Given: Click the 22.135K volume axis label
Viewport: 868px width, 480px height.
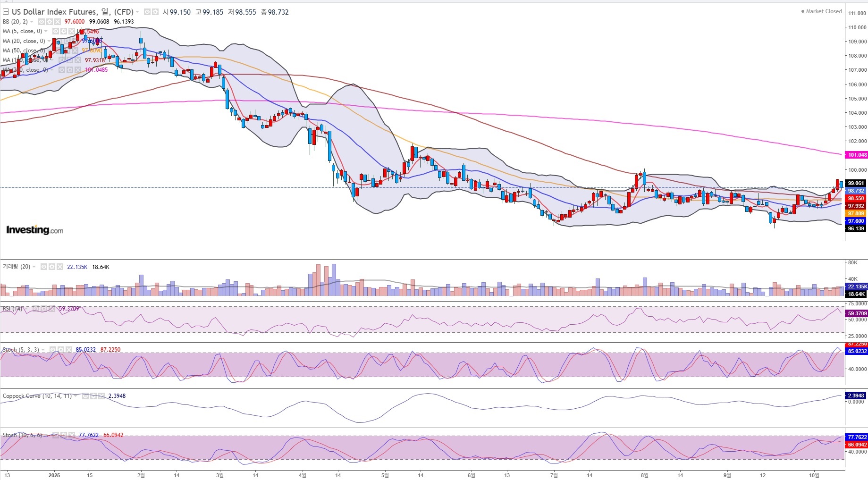Looking at the screenshot, I should (x=857, y=286).
